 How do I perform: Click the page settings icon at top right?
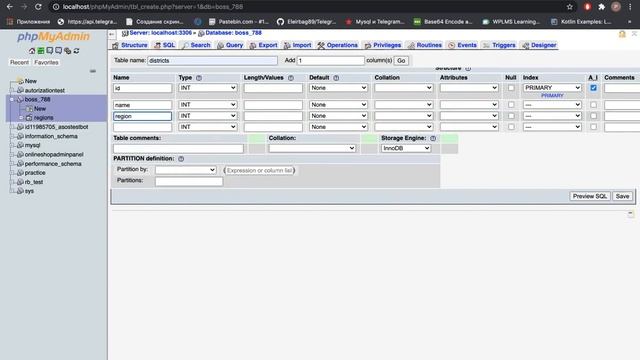pyautogui.click(x=622, y=34)
